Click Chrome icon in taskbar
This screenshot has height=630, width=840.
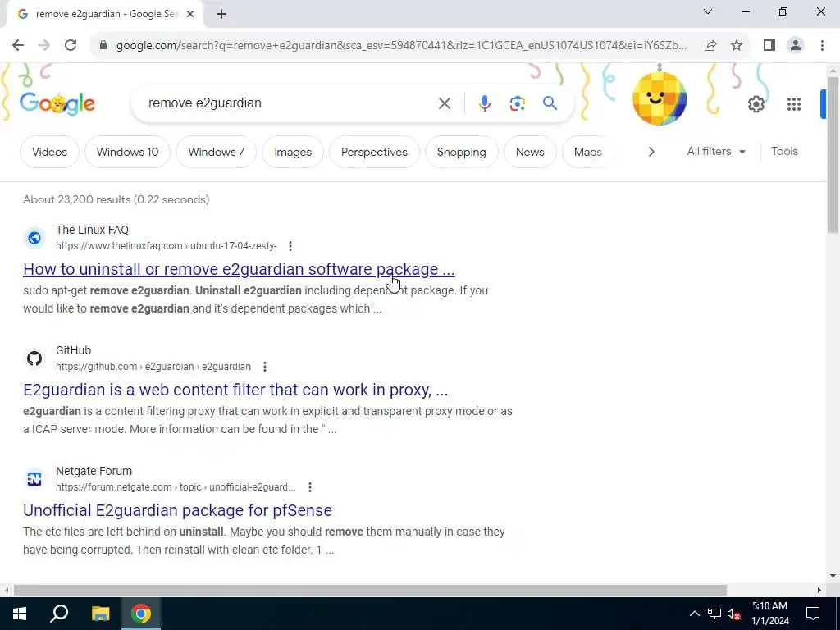pos(141,614)
